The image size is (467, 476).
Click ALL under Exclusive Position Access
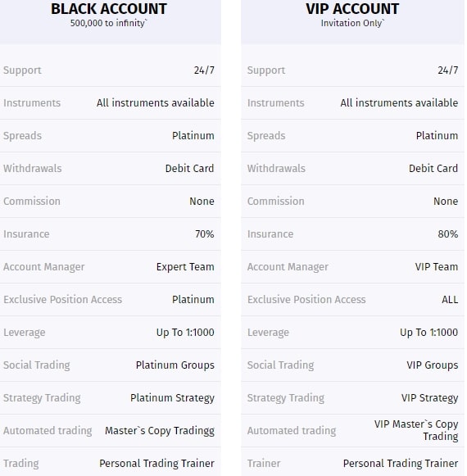pos(450,300)
